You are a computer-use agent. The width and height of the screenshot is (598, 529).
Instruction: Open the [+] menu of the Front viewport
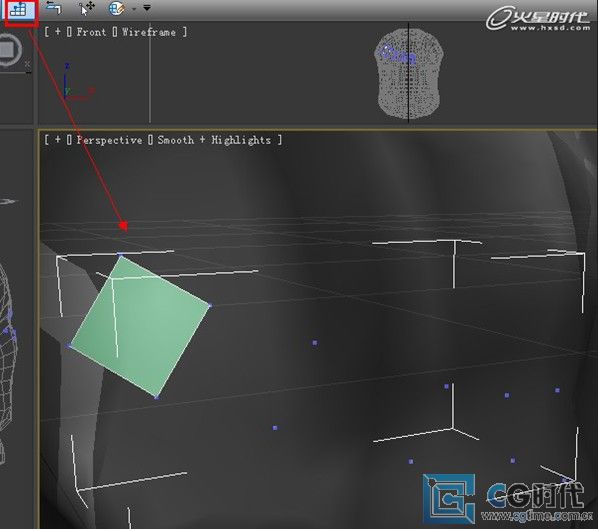point(58,32)
